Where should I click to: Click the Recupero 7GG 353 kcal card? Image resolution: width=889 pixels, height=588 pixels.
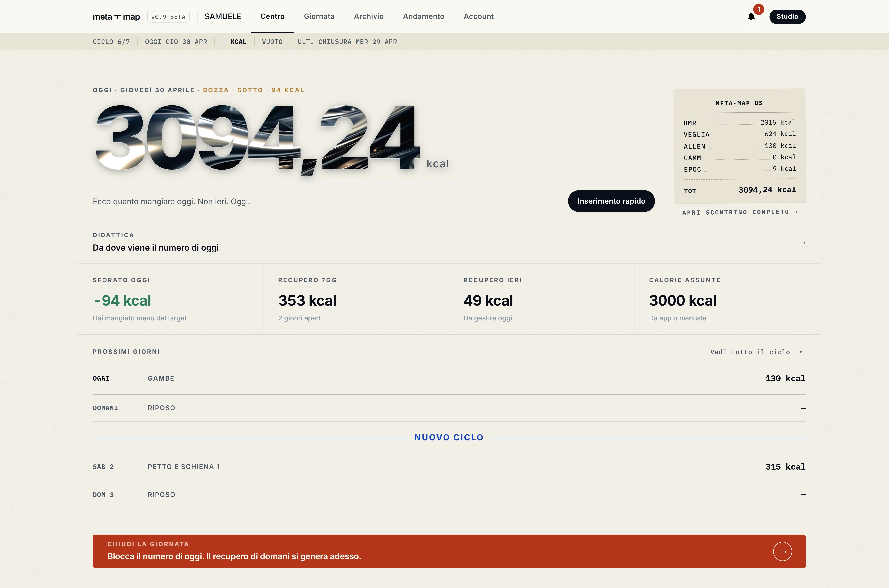[x=357, y=299]
